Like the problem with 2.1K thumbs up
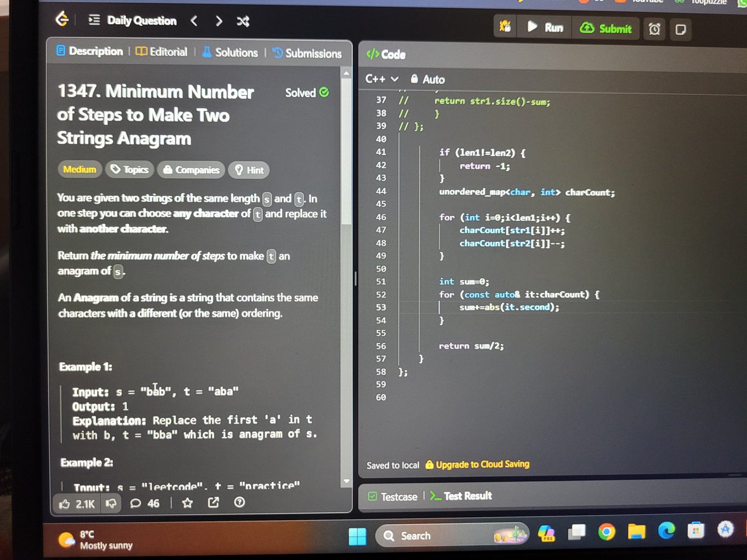The width and height of the screenshot is (747, 560). click(77, 503)
